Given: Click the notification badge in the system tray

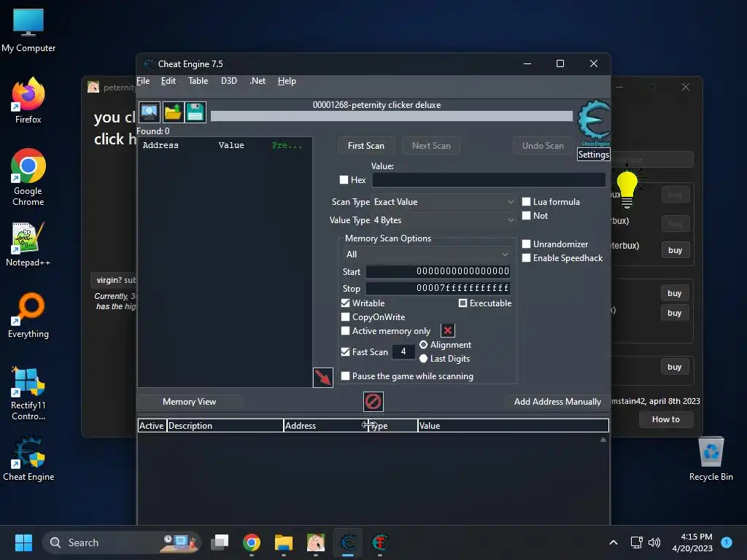Looking at the screenshot, I should click(727, 542).
